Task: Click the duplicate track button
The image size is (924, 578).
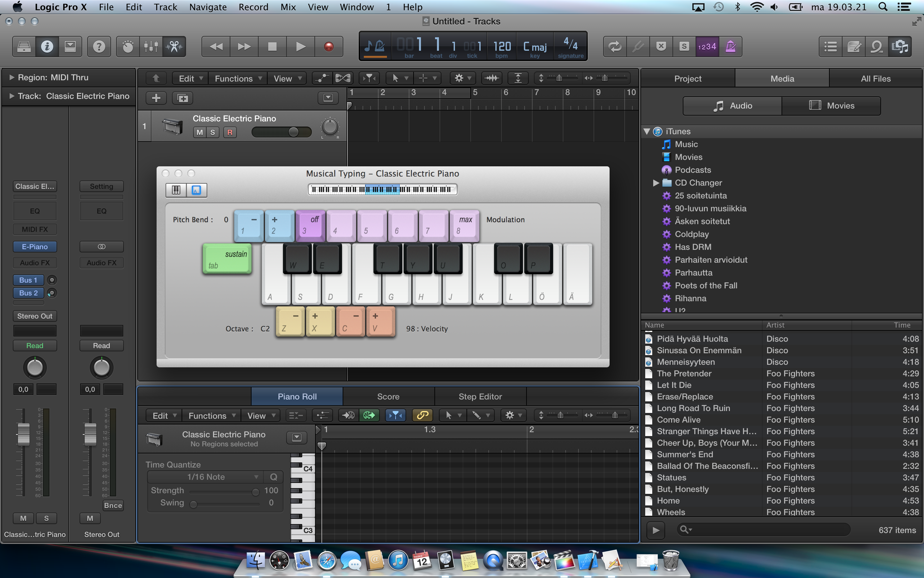Action: [x=183, y=98]
